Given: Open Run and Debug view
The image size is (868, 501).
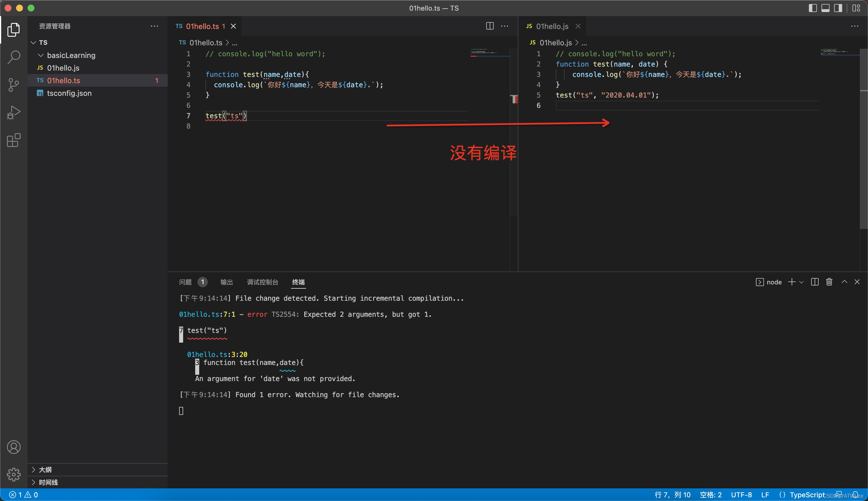Looking at the screenshot, I should pyautogui.click(x=14, y=112).
